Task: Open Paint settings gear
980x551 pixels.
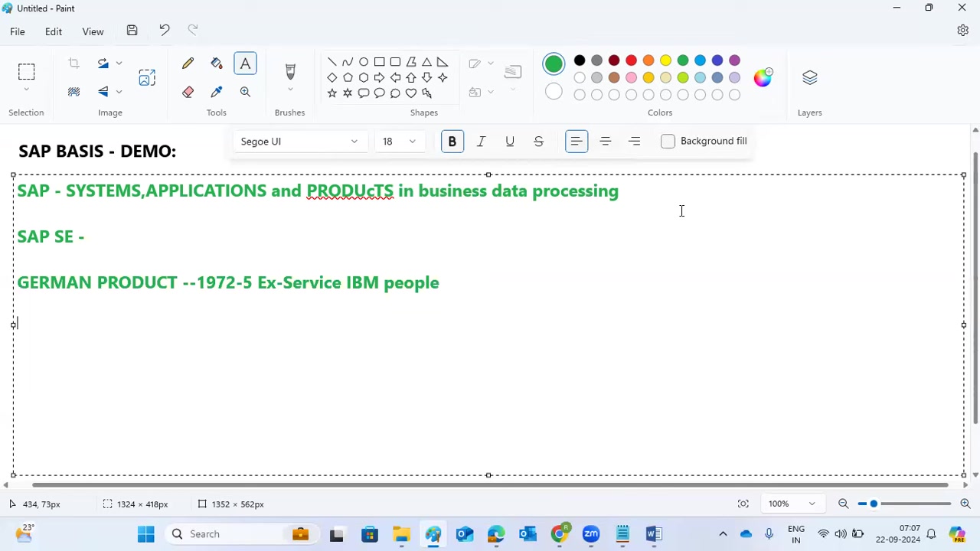Action: 963,31
